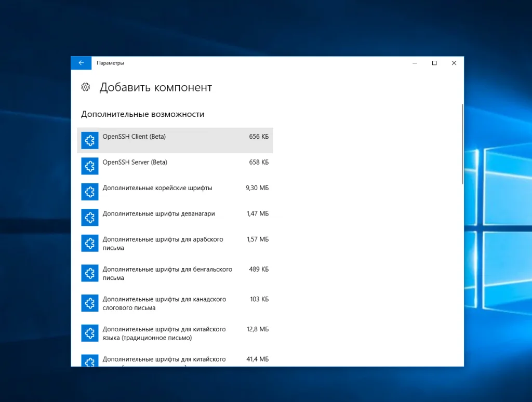Click puzzle icon for канадского слогового письма
The image size is (532, 402).
[89, 303]
